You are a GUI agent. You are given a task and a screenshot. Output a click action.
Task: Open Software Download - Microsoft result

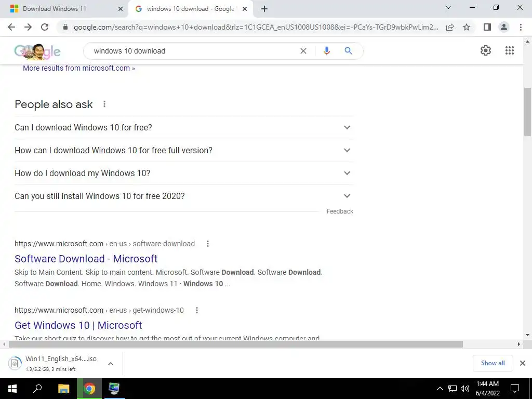(86, 259)
